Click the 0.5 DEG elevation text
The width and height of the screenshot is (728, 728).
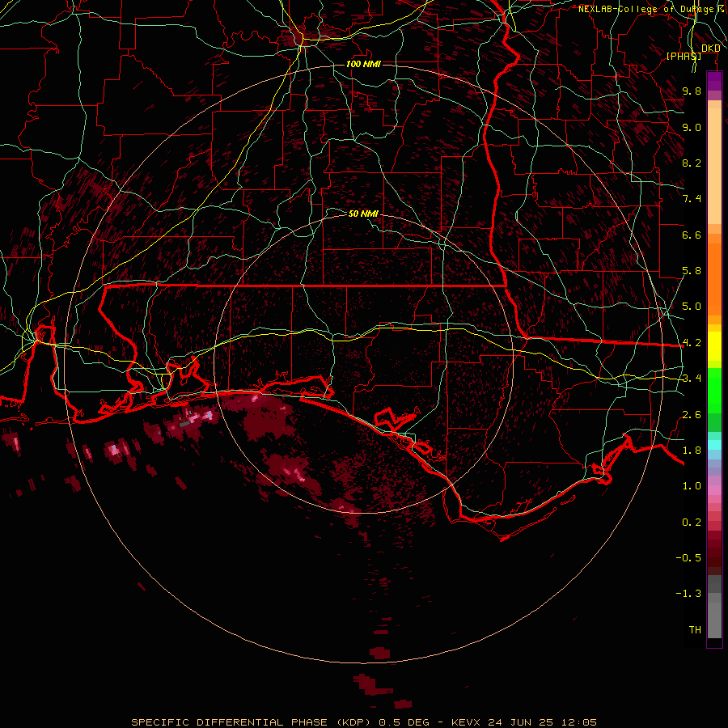pos(405,722)
